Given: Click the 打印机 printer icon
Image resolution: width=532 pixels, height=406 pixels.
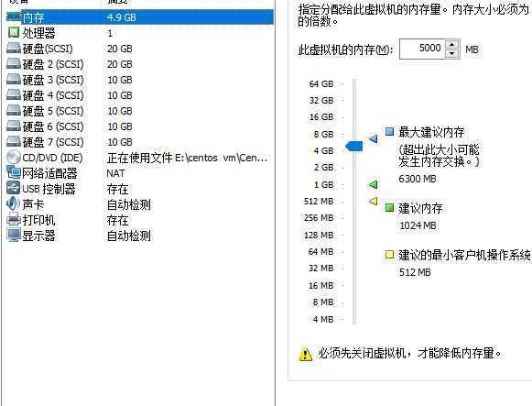Looking at the screenshot, I should pyautogui.click(x=14, y=220).
